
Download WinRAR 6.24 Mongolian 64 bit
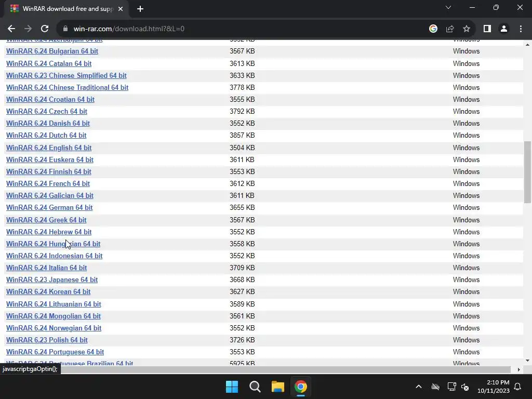[54, 316]
